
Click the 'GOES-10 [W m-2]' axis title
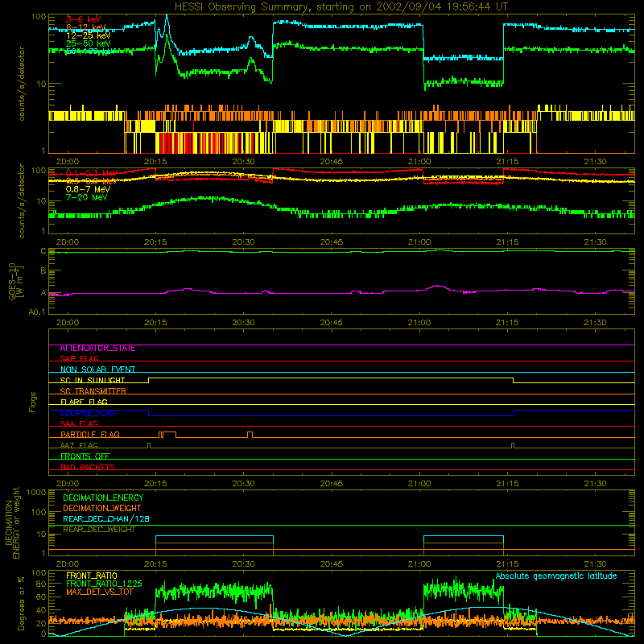click(x=15, y=281)
